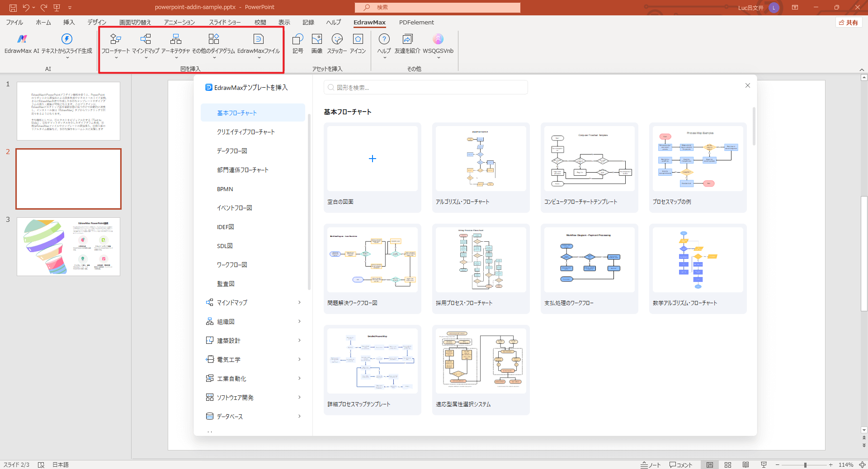Choose アルゴリズム・フローチャート template
Screen dimensions: 868x469
tap(481, 167)
